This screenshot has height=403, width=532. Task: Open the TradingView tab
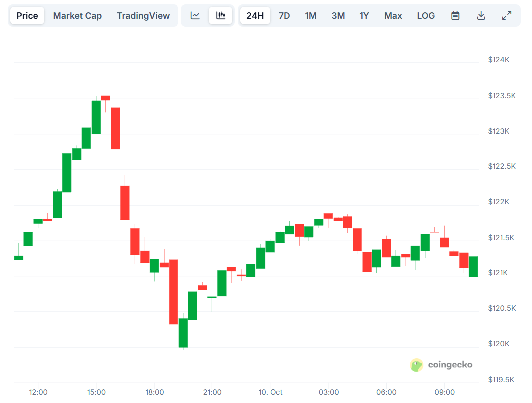pyautogui.click(x=144, y=15)
